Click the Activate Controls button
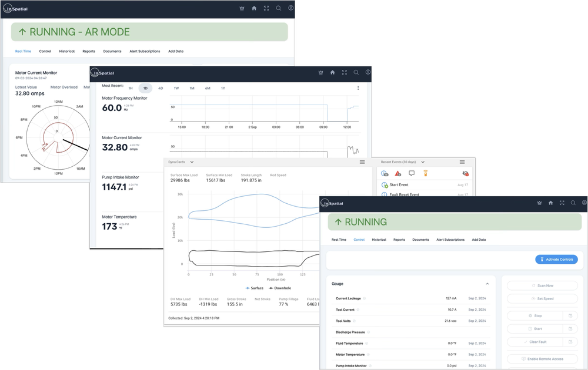588x370 pixels. [556, 259]
